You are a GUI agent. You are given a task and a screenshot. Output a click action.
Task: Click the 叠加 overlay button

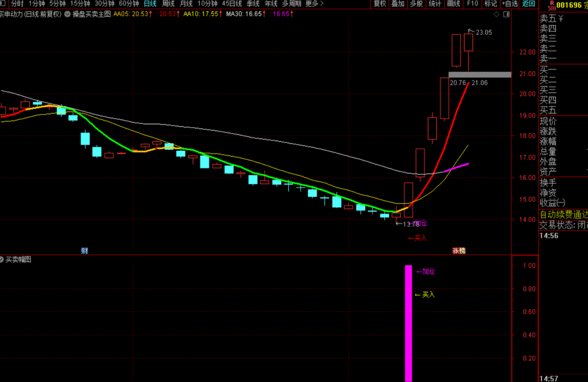click(x=398, y=4)
